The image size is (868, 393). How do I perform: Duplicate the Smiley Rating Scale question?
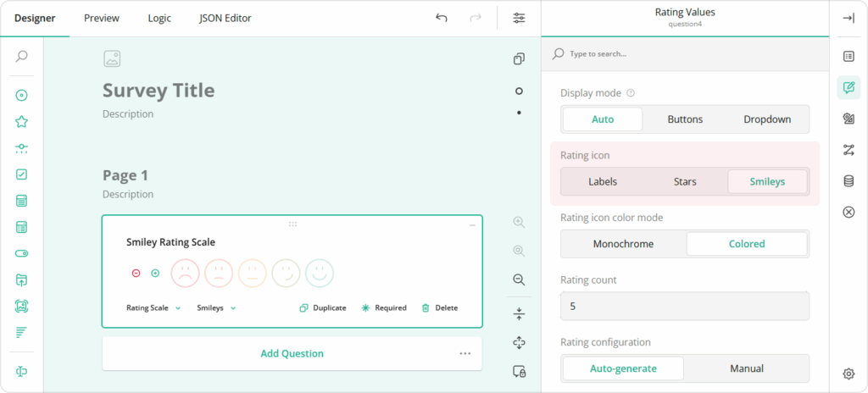[323, 308]
